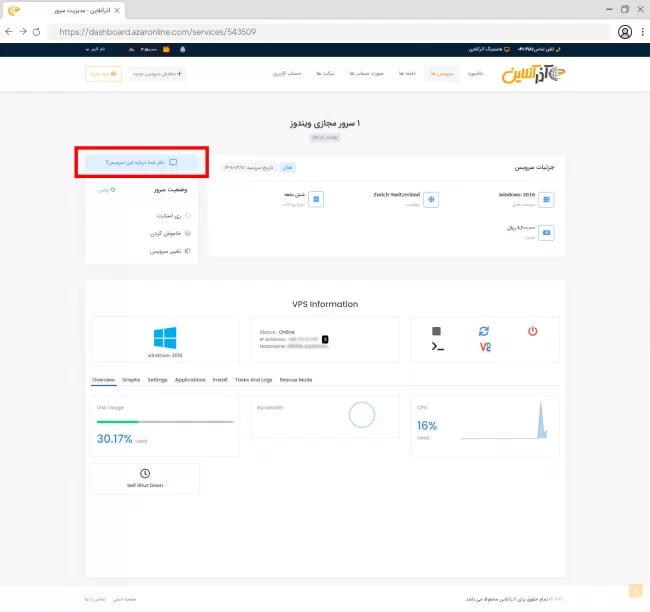Click the Status: Online text
Viewport: 650px width, 612px height.
pos(277,332)
